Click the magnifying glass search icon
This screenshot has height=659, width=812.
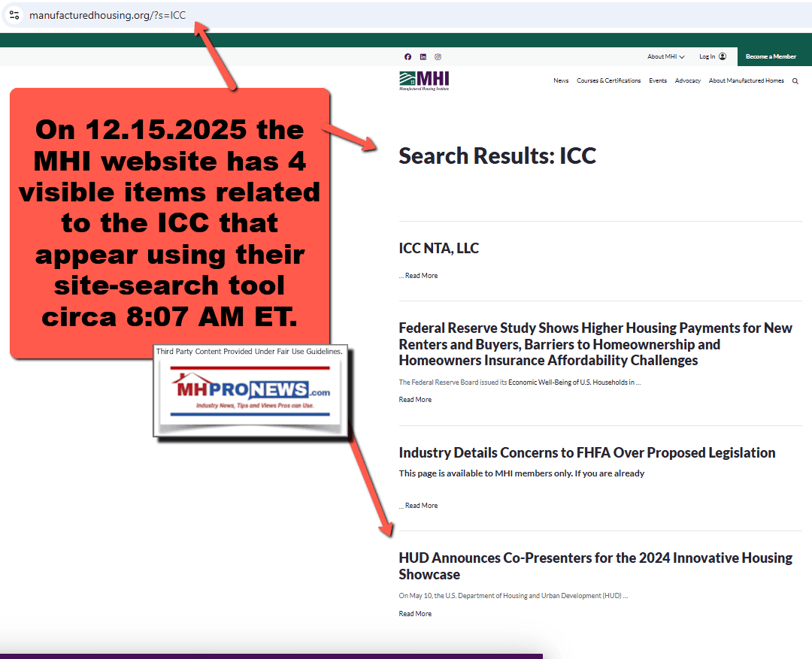(795, 81)
